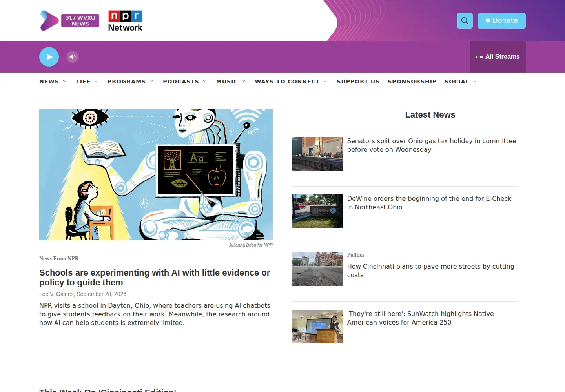Select the Ways to Connect menu label
This screenshot has width=565, height=392.
(287, 82)
